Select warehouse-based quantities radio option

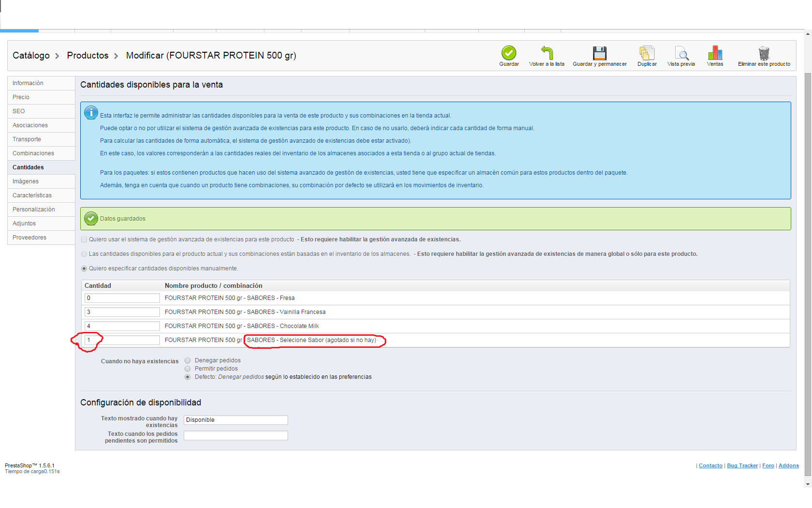pos(84,254)
